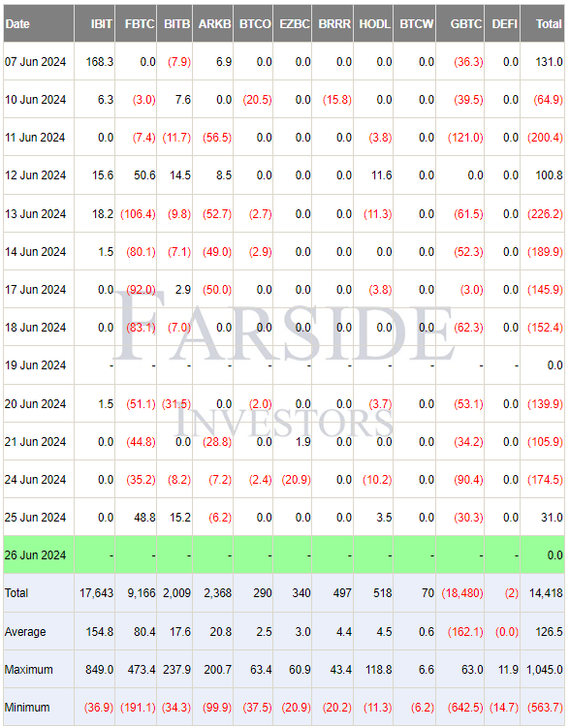The image size is (570, 728).
Task: Click the Date column header
Action: pos(39,23)
